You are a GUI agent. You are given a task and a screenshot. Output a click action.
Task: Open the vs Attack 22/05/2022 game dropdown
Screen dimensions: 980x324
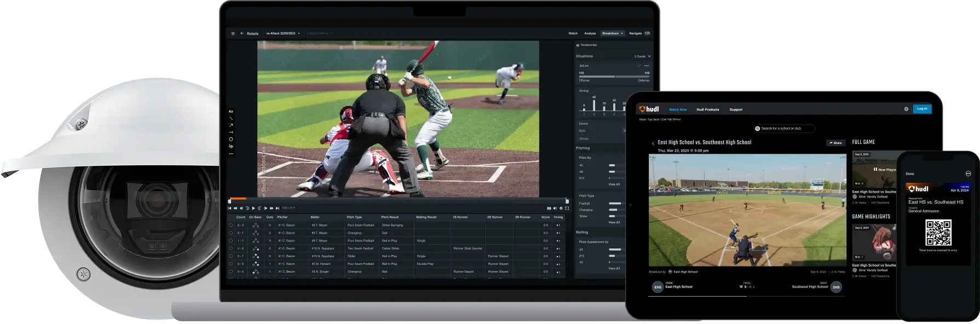click(283, 33)
